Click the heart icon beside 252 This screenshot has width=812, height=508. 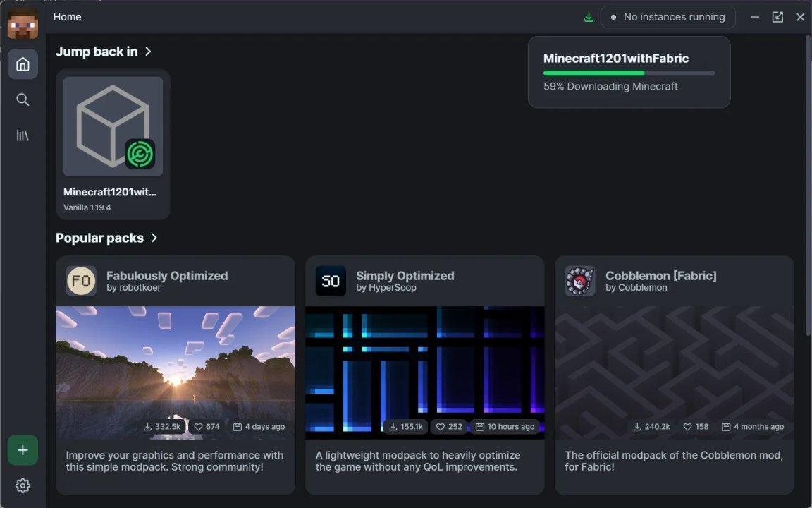tap(441, 427)
